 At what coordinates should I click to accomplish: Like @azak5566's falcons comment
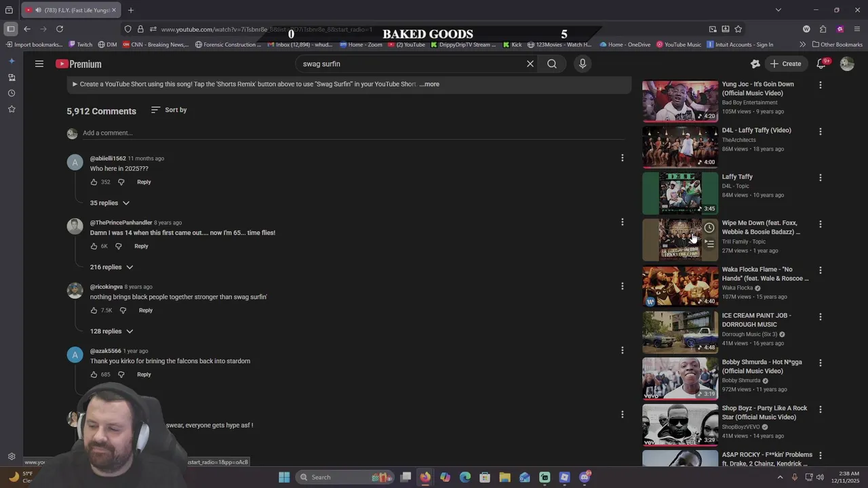pos(94,375)
